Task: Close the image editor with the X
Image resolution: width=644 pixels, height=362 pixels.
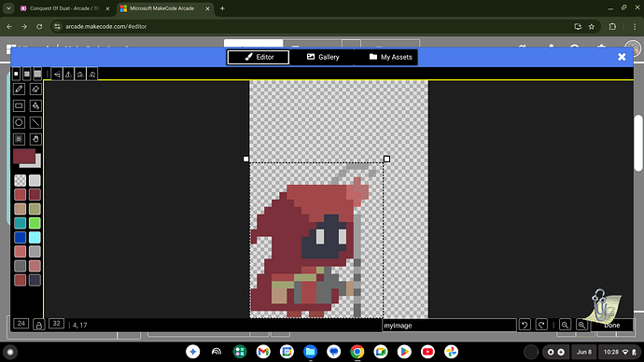Action: 622,57
